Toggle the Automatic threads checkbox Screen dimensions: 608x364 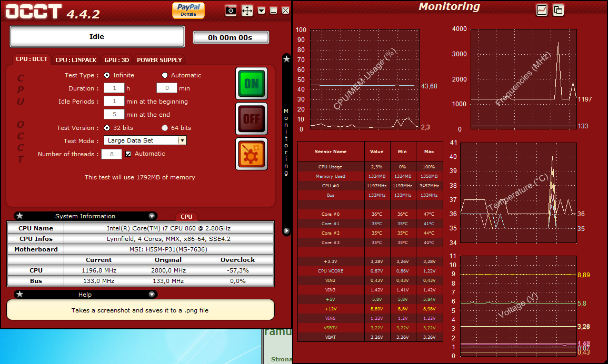(x=128, y=154)
